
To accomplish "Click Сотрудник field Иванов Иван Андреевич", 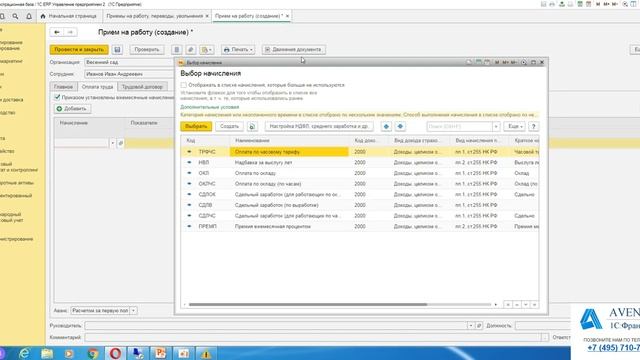I will (x=129, y=74).
